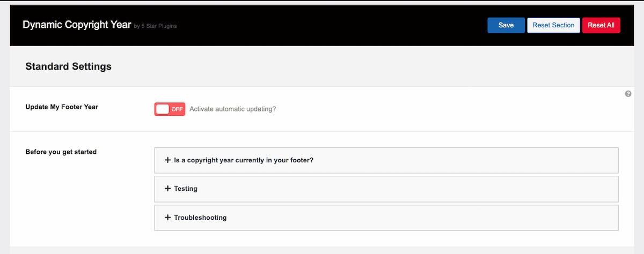This screenshot has width=644, height=254.
Task: Hit the red Reset All button
Action: click(601, 25)
